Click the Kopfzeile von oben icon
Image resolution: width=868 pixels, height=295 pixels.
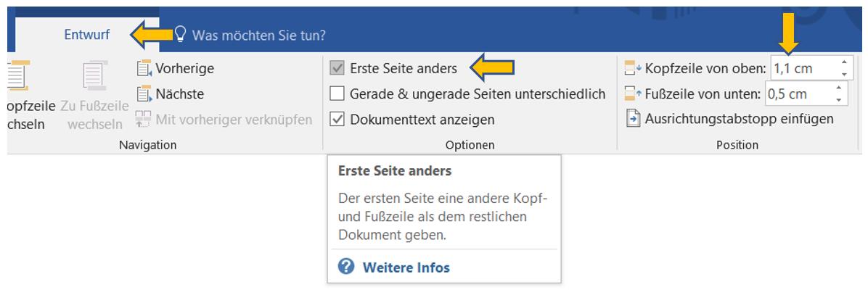point(633,69)
